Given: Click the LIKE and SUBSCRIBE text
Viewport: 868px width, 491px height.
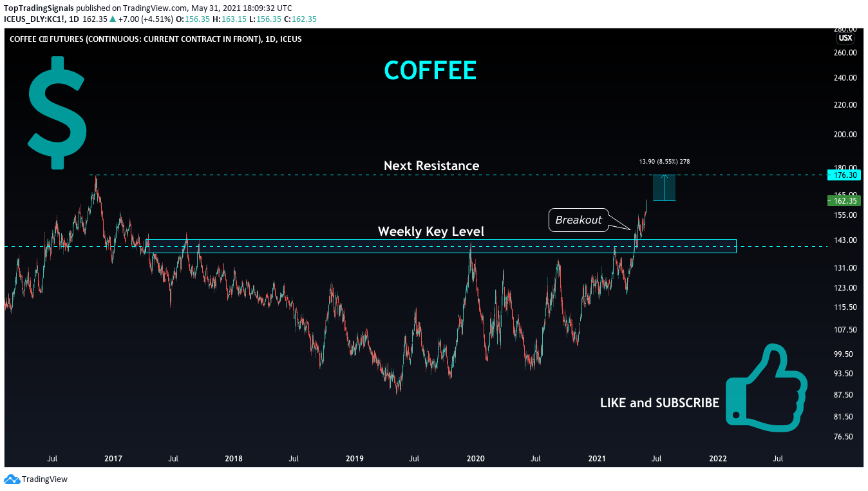Looking at the screenshot, I should click(x=659, y=403).
